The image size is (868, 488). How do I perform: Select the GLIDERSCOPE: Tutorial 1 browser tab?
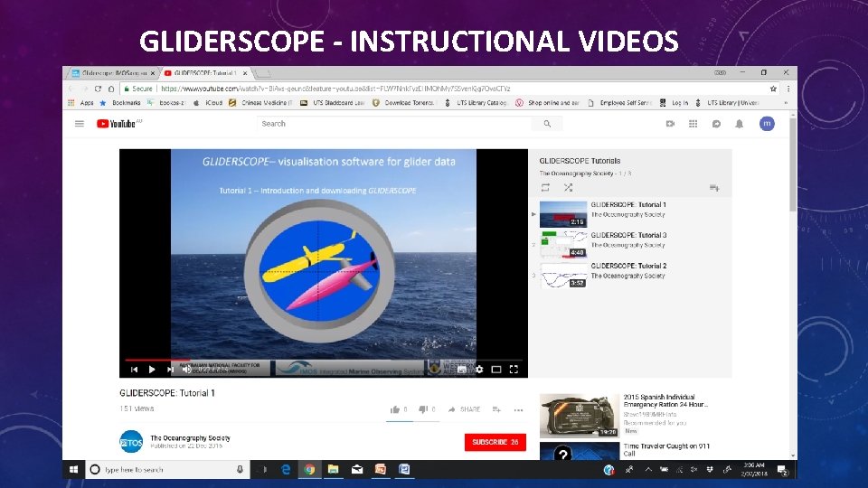(x=204, y=73)
